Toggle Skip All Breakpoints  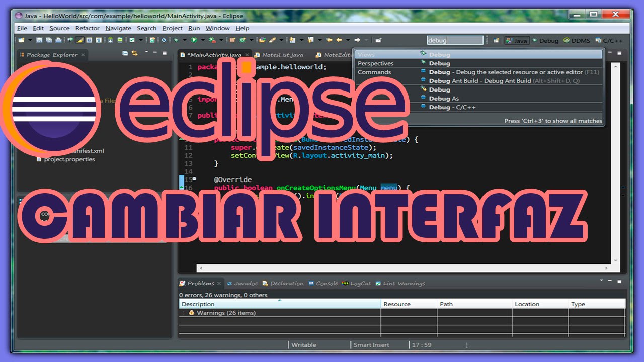point(164,40)
